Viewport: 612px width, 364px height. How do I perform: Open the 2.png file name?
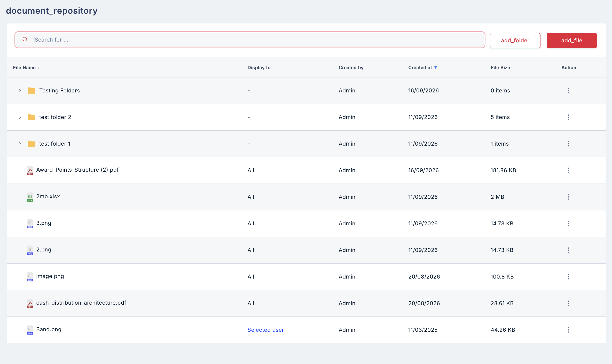click(44, 250)
